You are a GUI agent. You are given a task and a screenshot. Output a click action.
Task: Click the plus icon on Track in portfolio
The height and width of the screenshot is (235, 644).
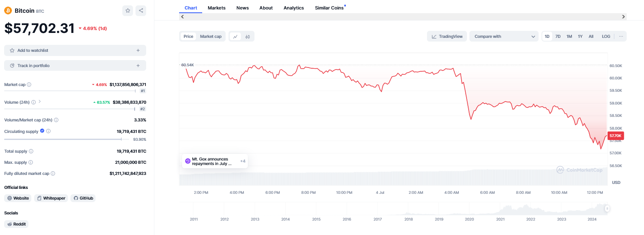tap(138, 66)
